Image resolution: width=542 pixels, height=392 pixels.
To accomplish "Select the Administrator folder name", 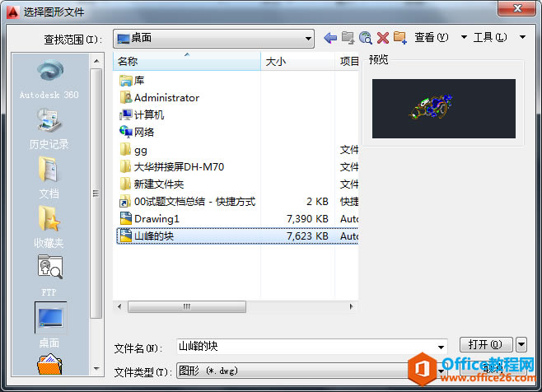I will (x=166, y=98).
